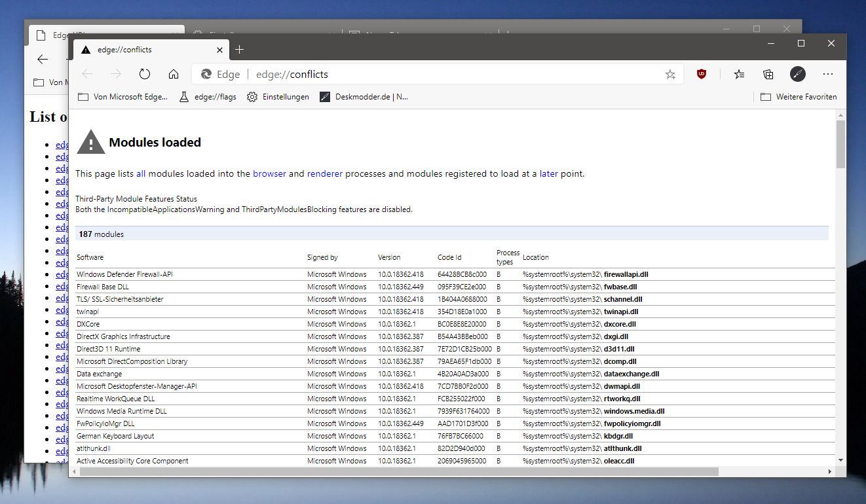Click 'DirectX Graphics Infrastructure' entry

tap(123, 336)
